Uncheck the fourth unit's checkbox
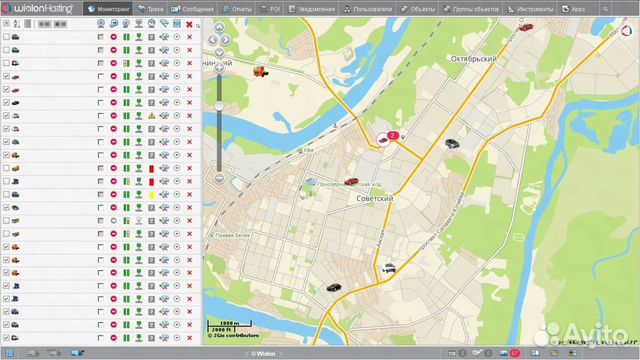 coord(6,76)
